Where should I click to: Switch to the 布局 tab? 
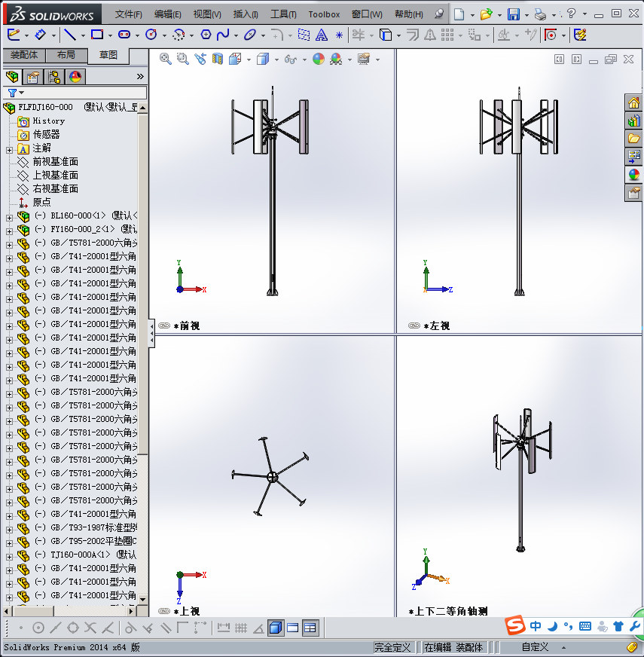pos(66,55)
